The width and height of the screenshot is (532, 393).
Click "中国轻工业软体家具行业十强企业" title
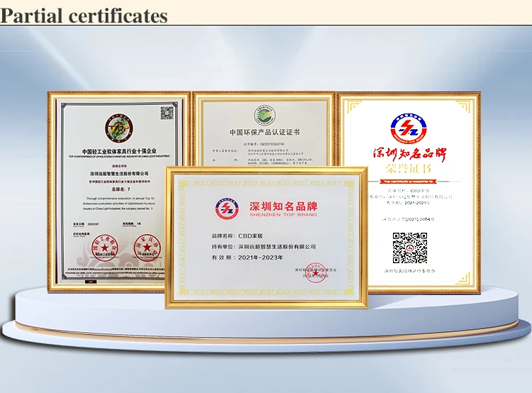(119, 151)
